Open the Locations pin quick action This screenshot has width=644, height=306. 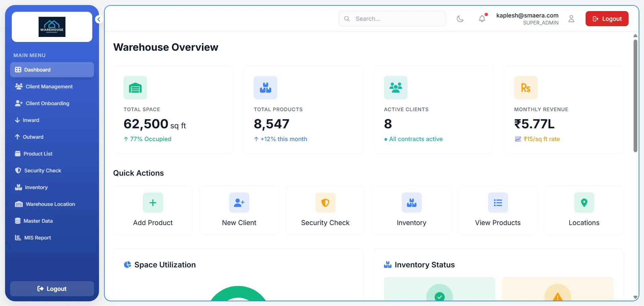click(584, 203)
